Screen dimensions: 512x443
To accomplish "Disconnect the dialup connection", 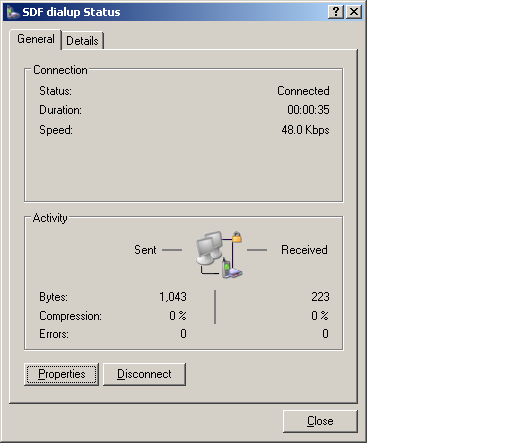I will pyautogui.click(x=144, y=374).
